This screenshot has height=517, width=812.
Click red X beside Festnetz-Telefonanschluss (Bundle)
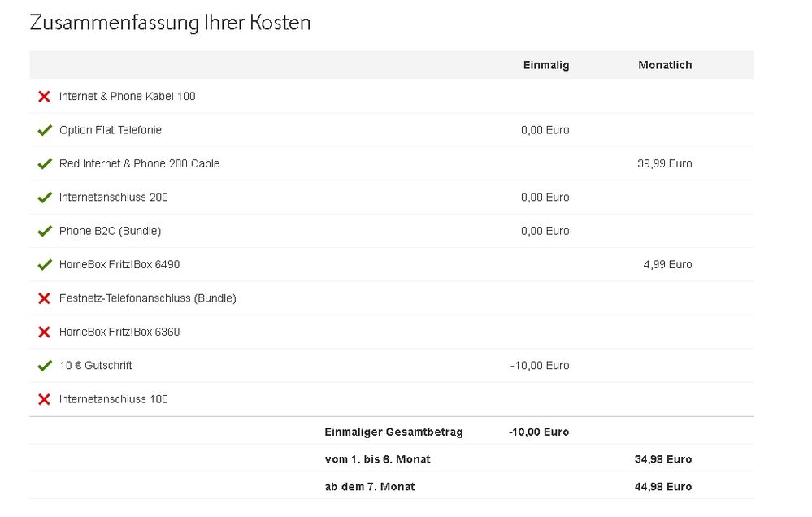[45, 298]
